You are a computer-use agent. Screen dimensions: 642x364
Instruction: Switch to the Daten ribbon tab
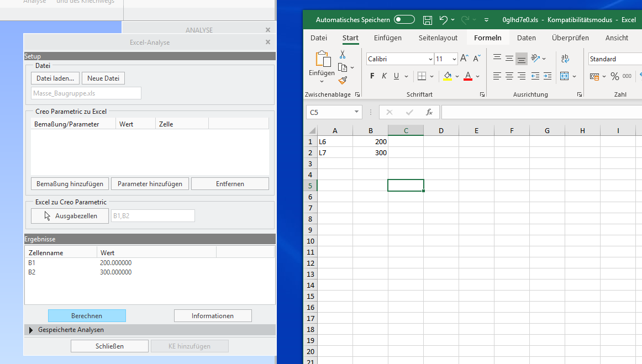(x=526, y=38)
